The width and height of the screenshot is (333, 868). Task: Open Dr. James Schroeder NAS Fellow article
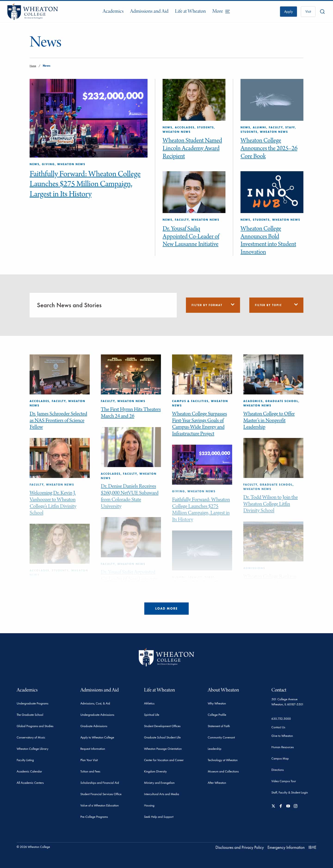point(58,420)
